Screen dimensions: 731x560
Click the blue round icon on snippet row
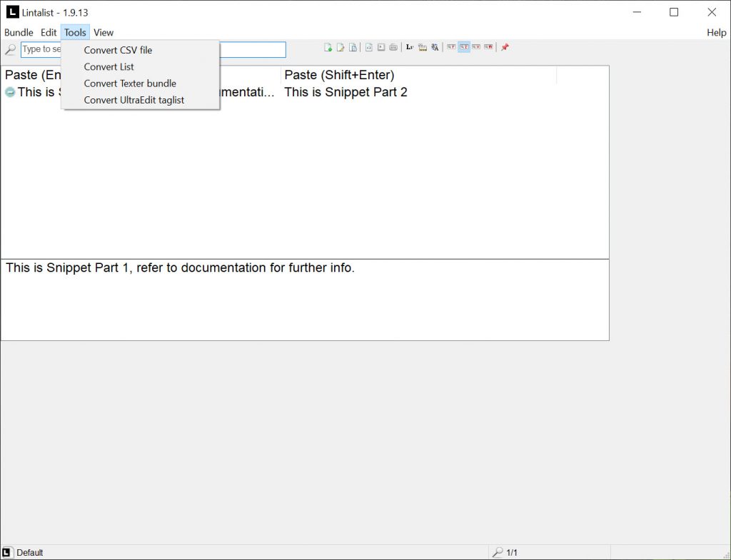tap(10, 92)
